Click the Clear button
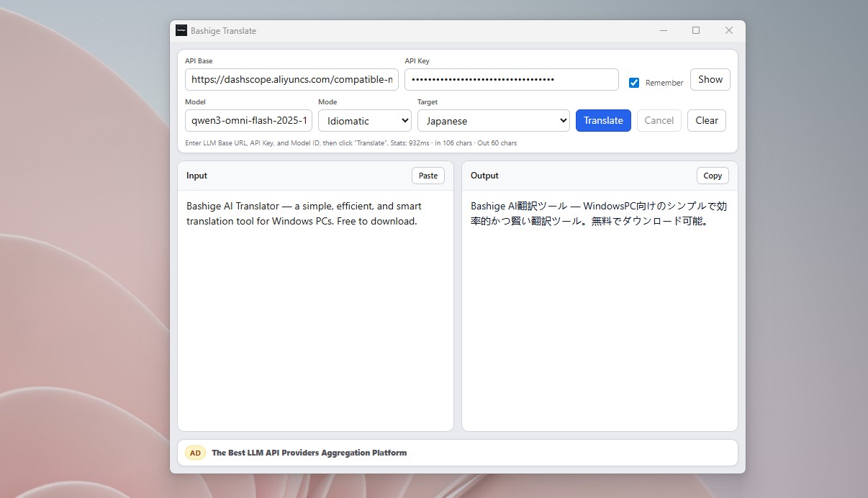868x498 pixels. [x=707, y=120]
